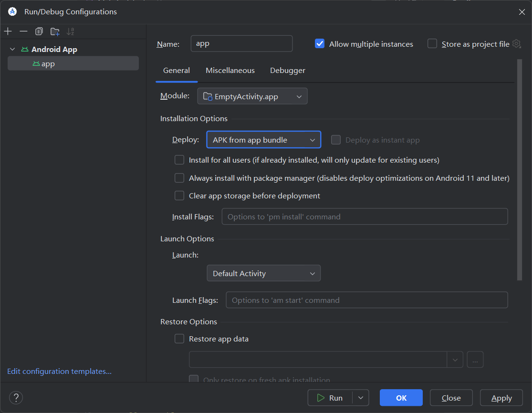Check Install for all users option
The image size is (532, 413).
[x=179, y=160]
